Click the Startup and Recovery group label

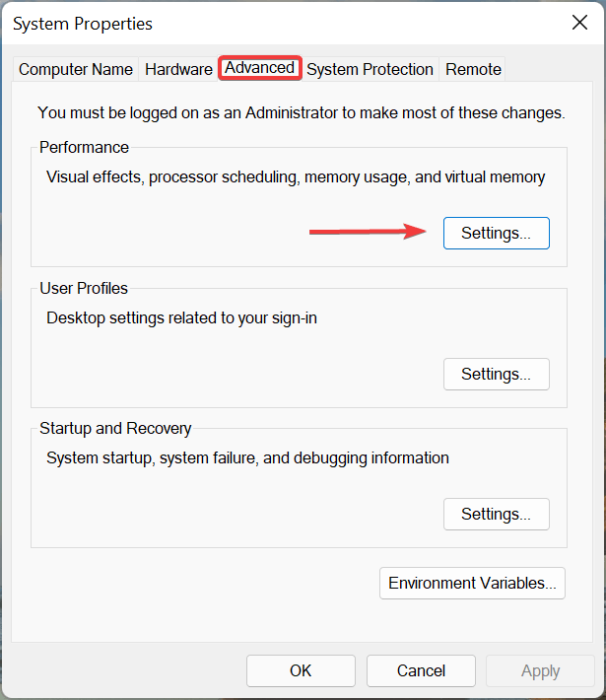click(115, 429)
